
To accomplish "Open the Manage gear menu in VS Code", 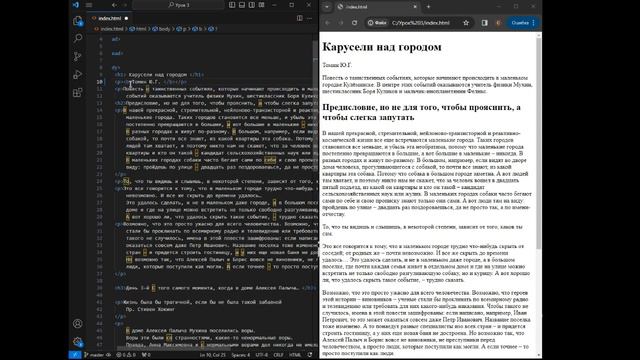I will click(x=78, y=342).
